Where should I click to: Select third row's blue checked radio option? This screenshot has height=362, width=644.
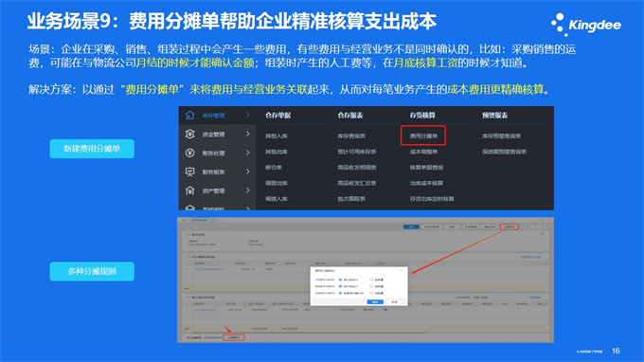[340, 293]
